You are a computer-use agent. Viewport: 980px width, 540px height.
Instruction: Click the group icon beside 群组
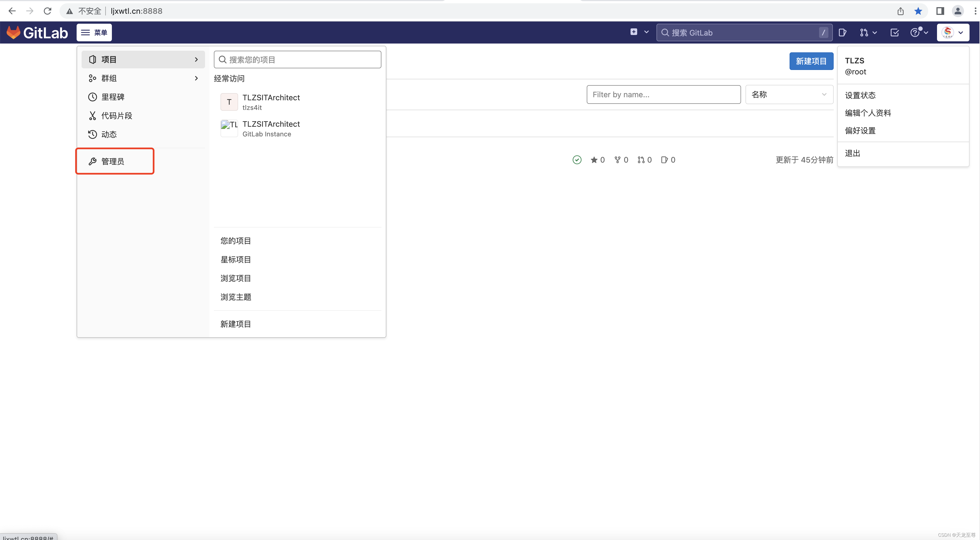[x=92, y=78]
